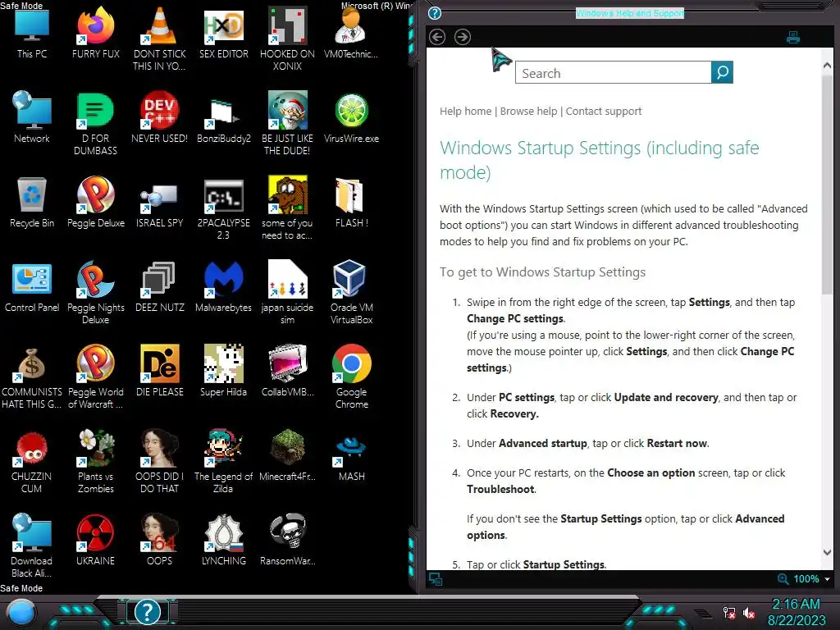Open Control Panel from the desktop
This screenshot has height=630, width=840.
click(x=32, y=286)
